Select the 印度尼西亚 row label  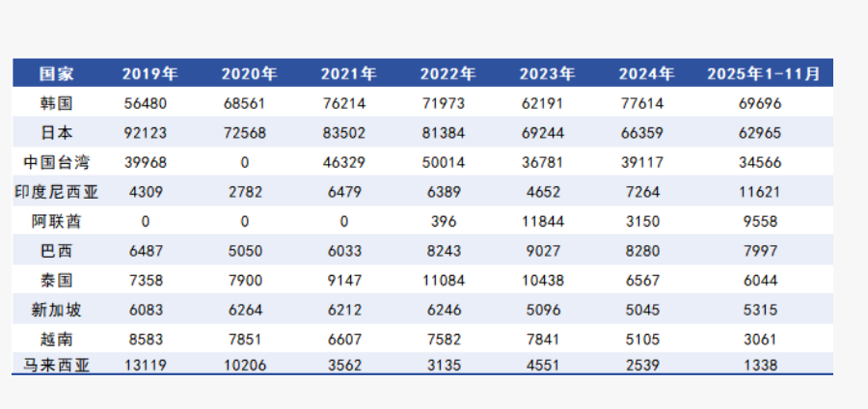coord(56,192)
